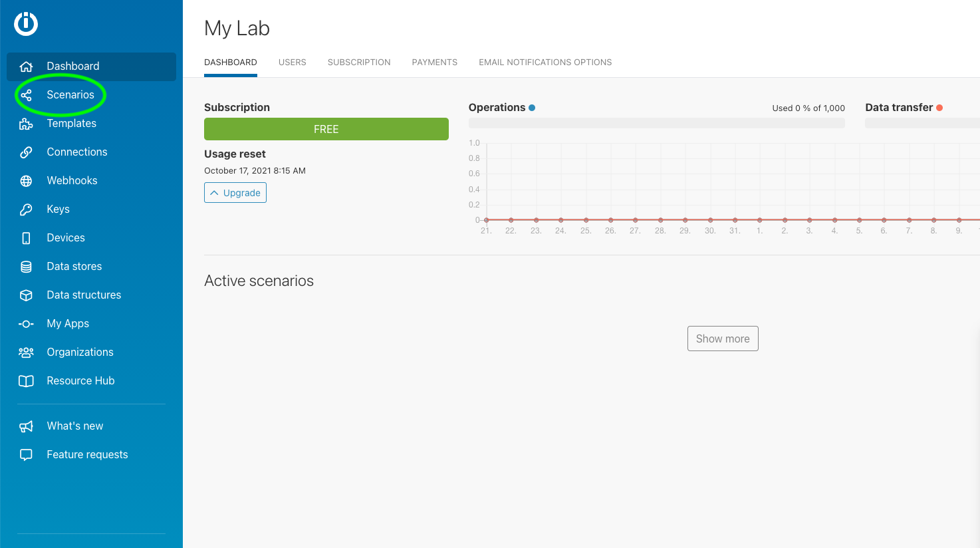Open the Keys section

pos(58,209)
